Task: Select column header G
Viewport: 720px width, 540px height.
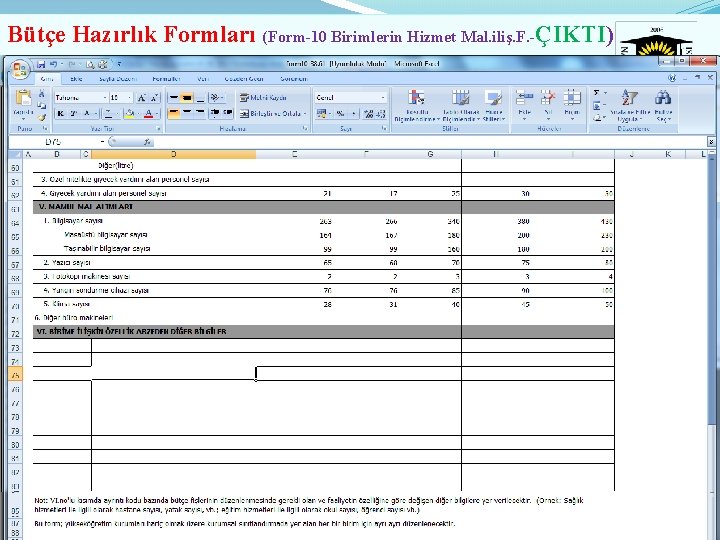Action: tap(430, 154)
